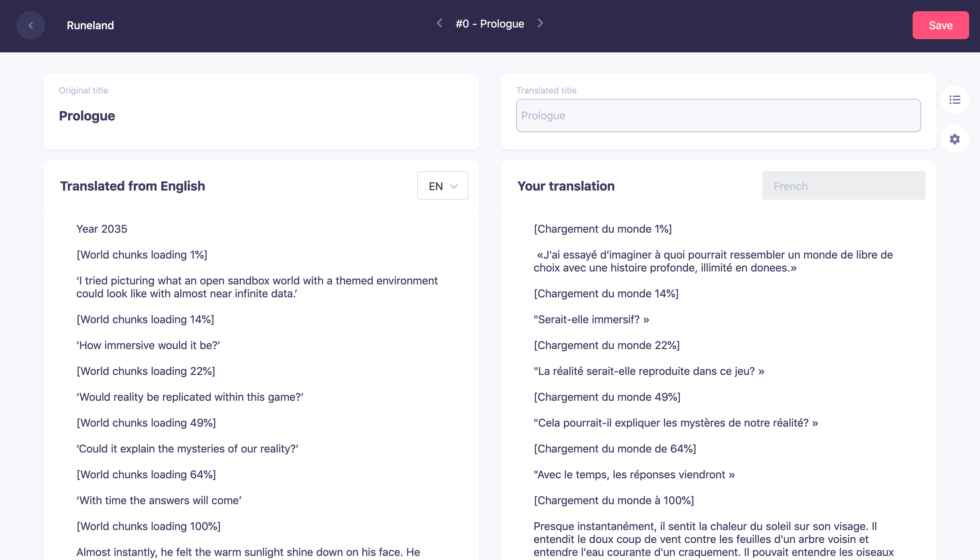
Task: Click the Year 2035 source paragraph
Action: [102, 229]
